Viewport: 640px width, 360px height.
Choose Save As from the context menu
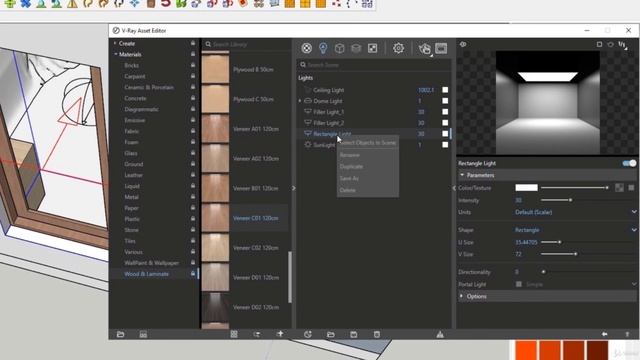367,178
